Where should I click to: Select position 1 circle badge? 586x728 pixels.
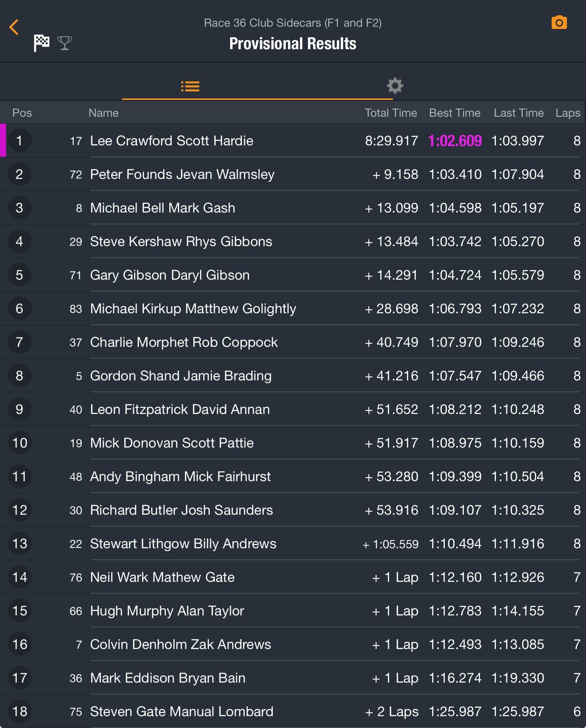tap(19, 141)
